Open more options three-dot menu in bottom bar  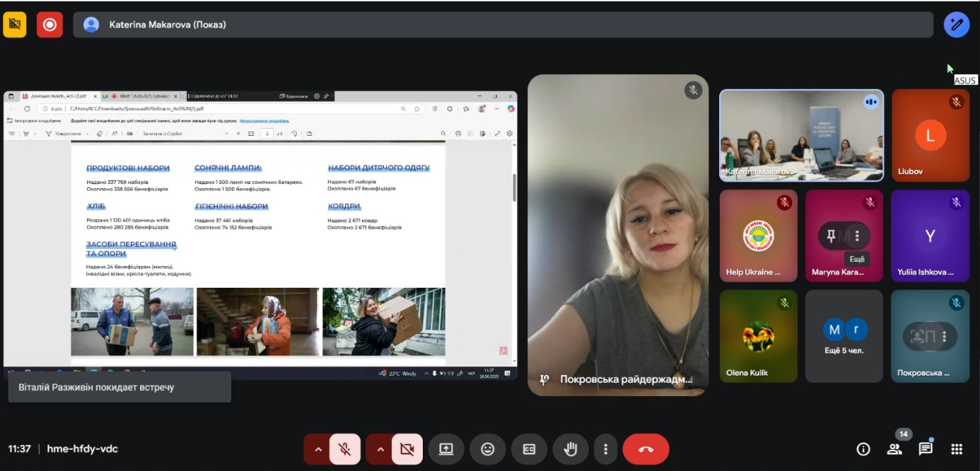point(605,449)
